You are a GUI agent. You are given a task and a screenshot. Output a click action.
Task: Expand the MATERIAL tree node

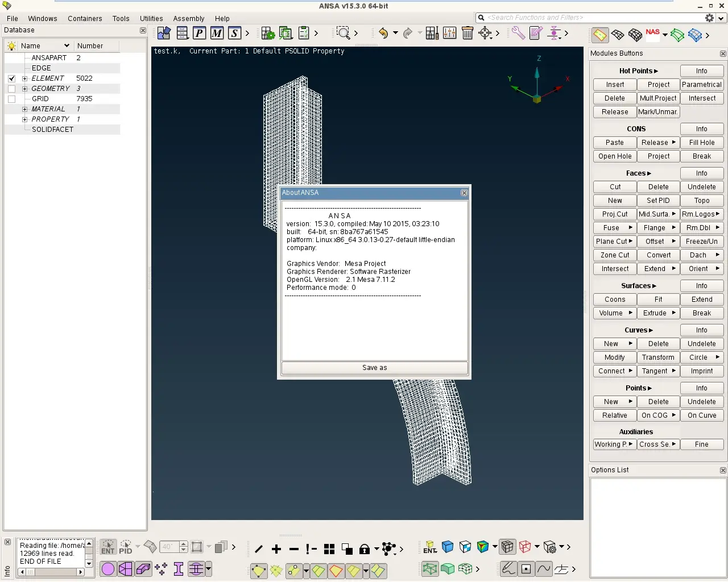pos(24,109)
